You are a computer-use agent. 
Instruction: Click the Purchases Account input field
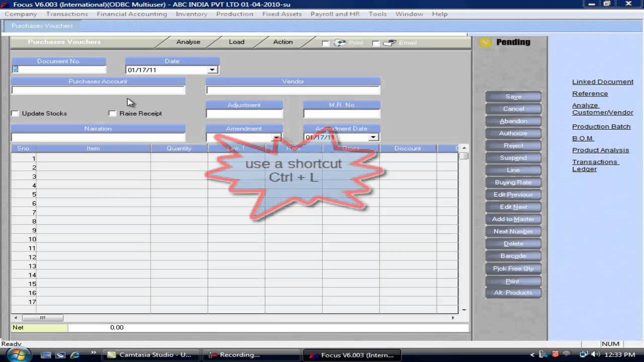tap(98, 90)
